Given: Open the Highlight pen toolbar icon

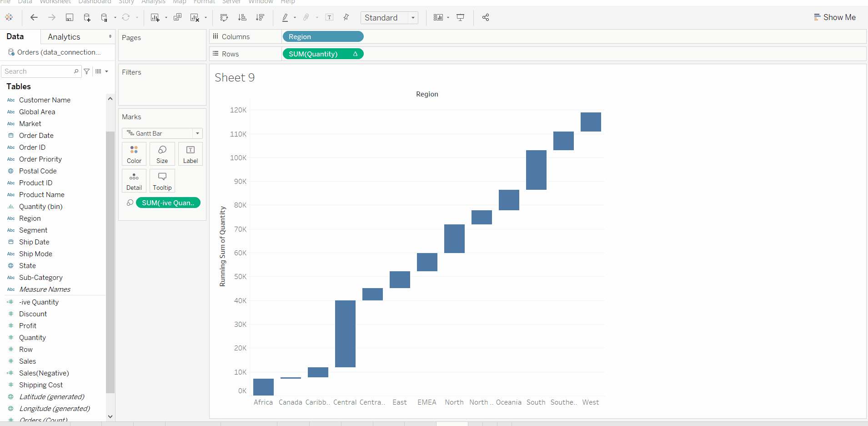Looking at the screenshot, I should point(286,17).
